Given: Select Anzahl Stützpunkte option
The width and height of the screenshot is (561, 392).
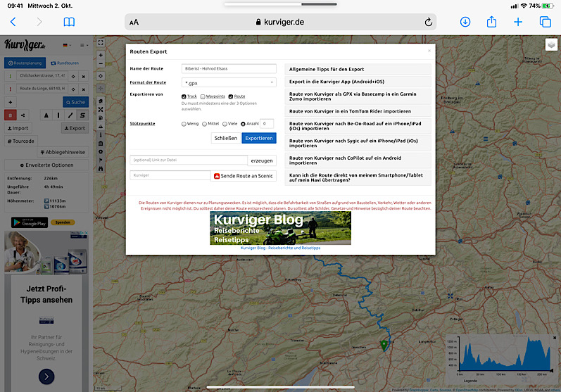Looking at the screenshot, I should click(x=243, y=124).
